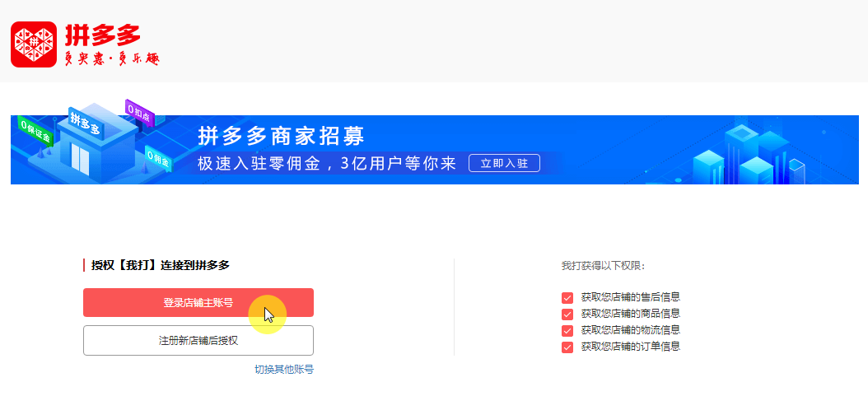Click the 拼多多 brand name text logo
The image size is (868, 410).
point(103,35)
